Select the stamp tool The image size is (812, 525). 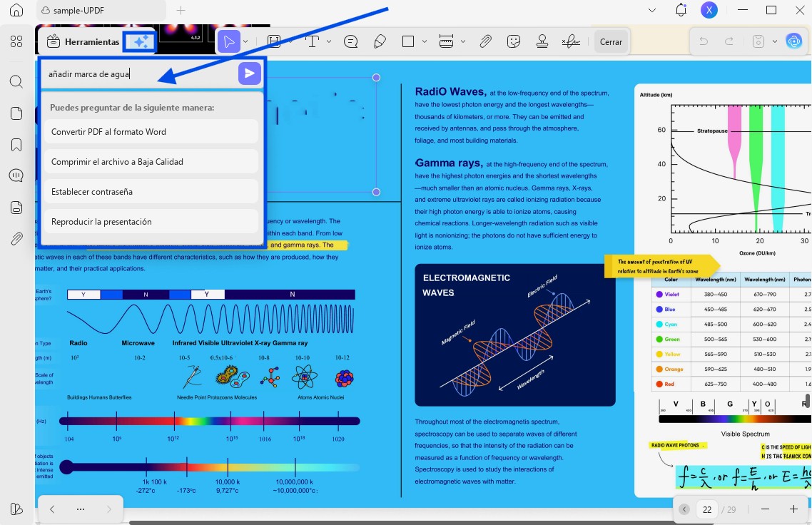click(x=542, y=41)
